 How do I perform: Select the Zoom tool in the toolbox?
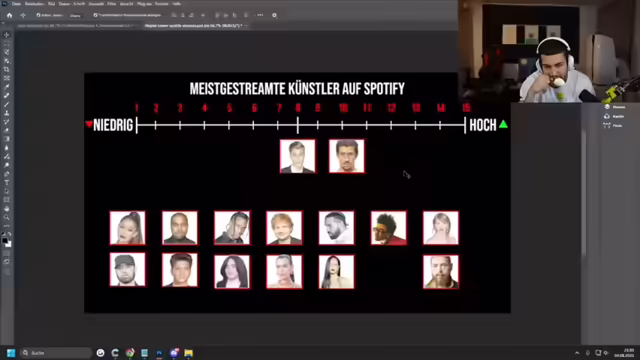pyautogui.click(x=7, y=217)
